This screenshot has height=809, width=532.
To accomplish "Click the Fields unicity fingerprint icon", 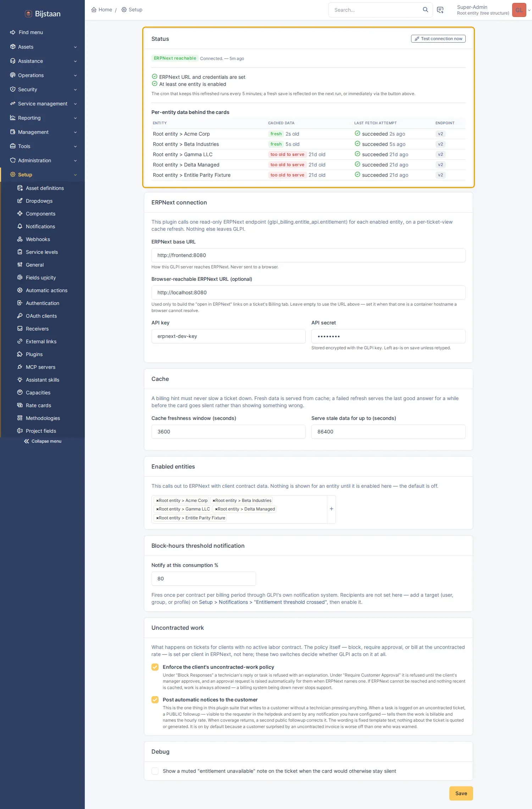I will [20, 278].
